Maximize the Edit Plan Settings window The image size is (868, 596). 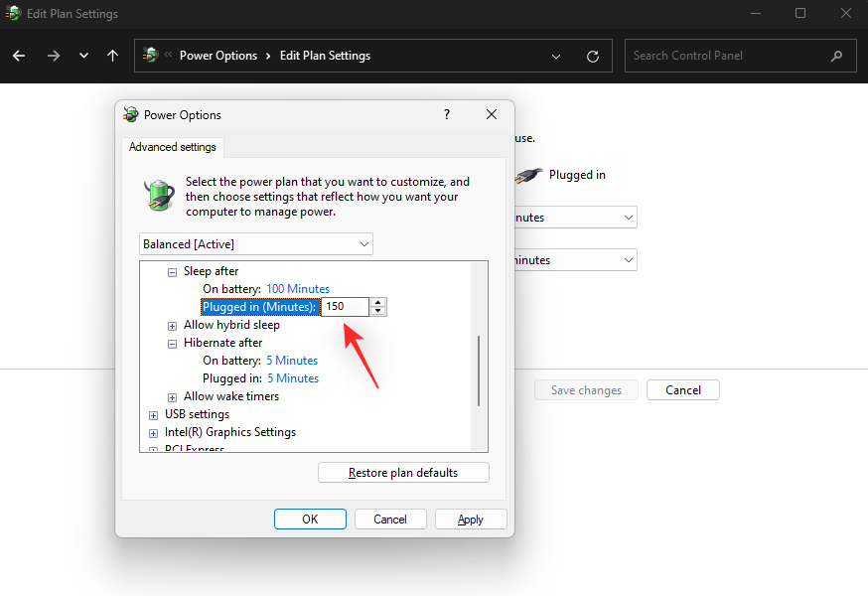(x=800, y=13)
